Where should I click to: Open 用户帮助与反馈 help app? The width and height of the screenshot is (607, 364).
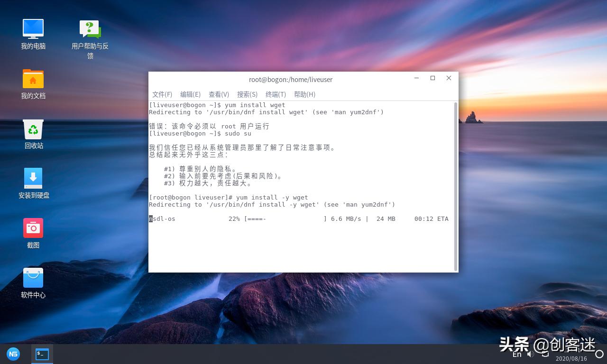[90, 28]
